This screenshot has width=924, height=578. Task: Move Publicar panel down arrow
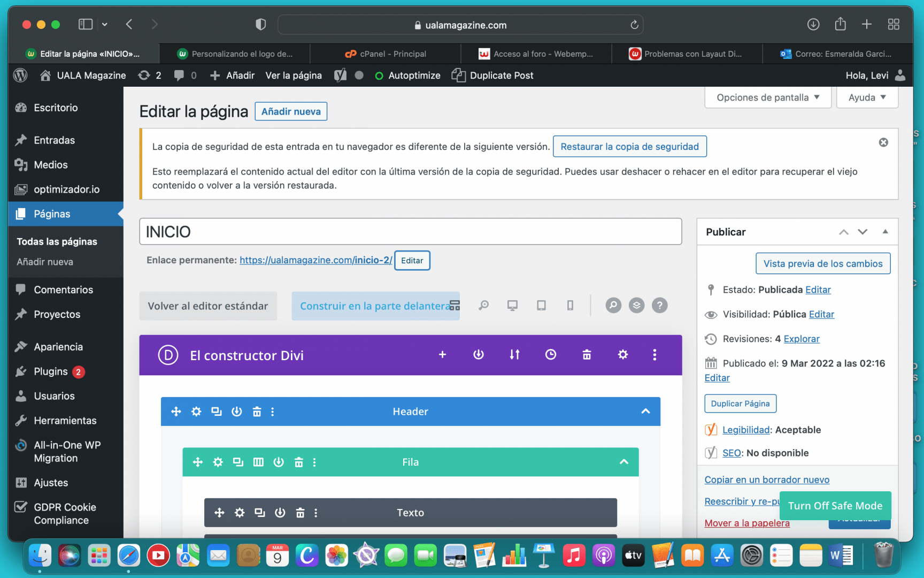[863, 232]
